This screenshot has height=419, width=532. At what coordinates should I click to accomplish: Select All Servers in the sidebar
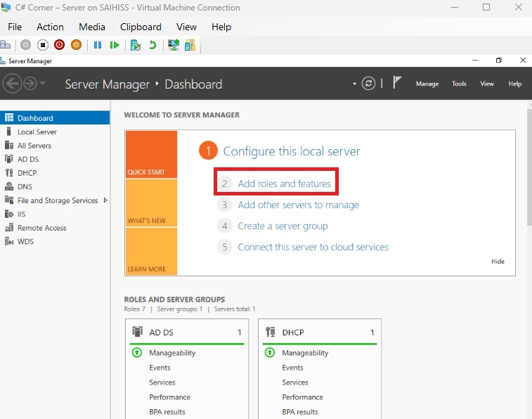(55, 146)
